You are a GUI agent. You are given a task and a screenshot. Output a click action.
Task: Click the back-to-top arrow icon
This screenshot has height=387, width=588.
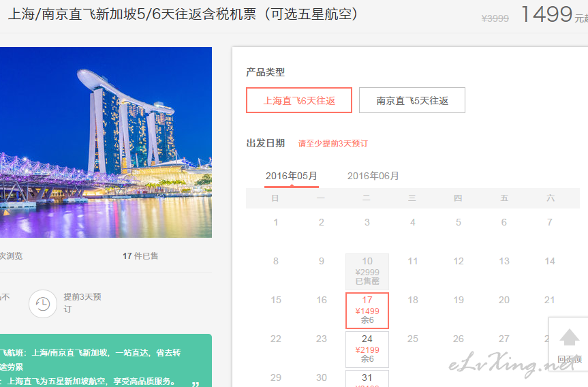(x=569, y=337)
